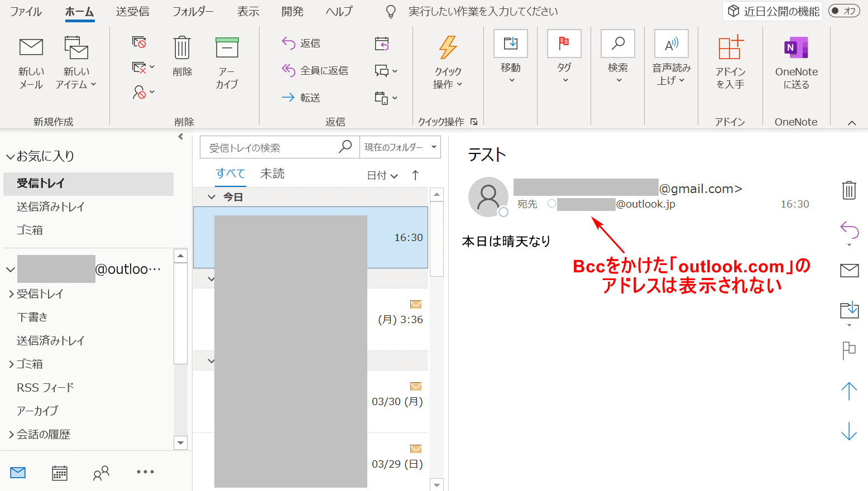Collapse the outlook account folder tree
This screenshot has height=491, width=868.
[10, 269]
